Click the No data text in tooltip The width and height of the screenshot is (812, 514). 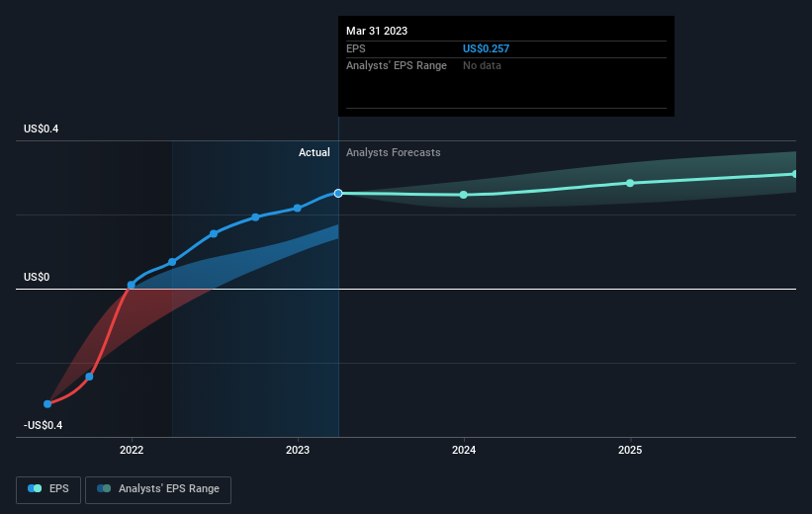[x=482, y=65]
